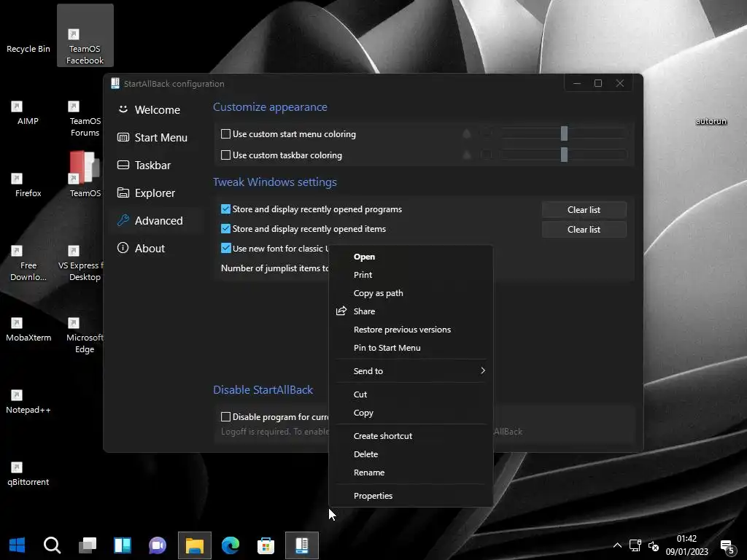
Task: Check Disable program for current user
Action: click(226, 416)
